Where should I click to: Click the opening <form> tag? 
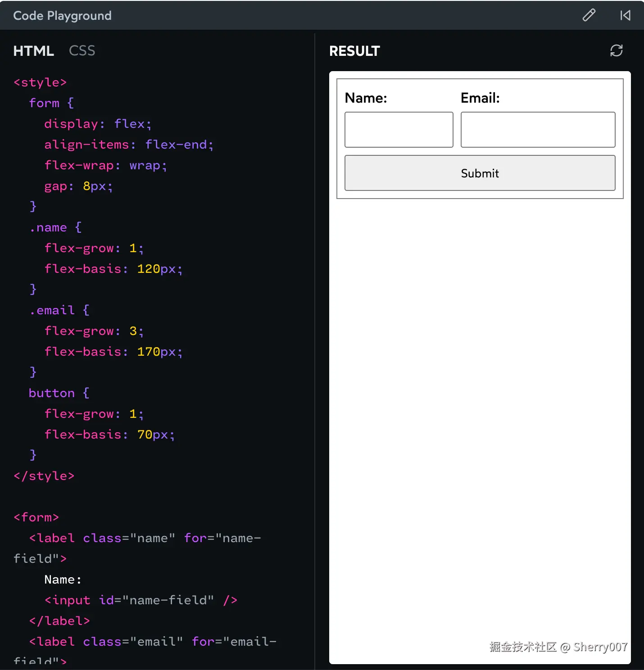tap(36, 517)
